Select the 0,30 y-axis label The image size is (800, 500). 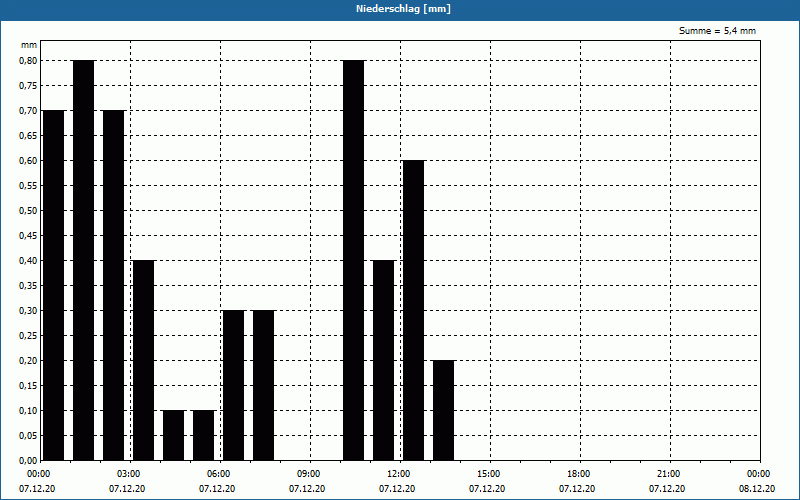coord(28,310)
